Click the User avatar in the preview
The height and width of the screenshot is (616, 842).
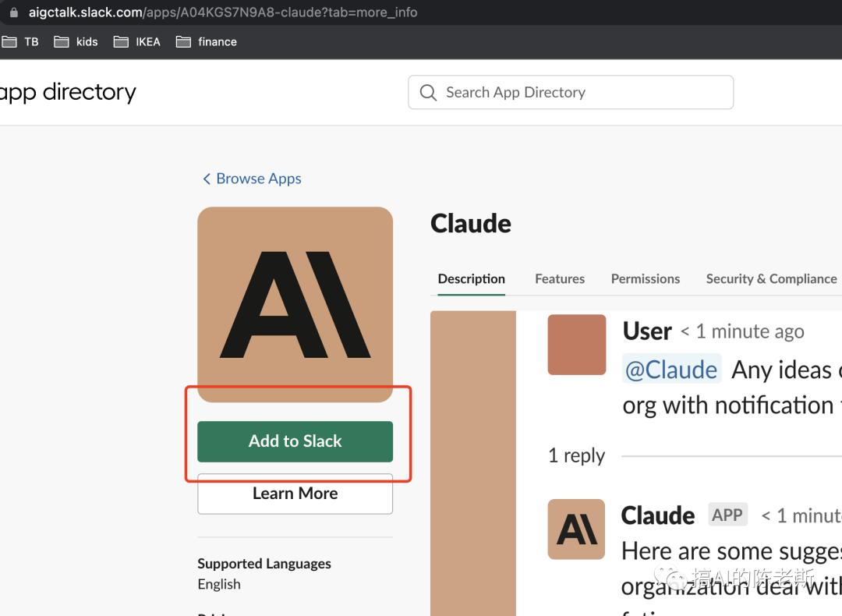click(x=577, y=345)
